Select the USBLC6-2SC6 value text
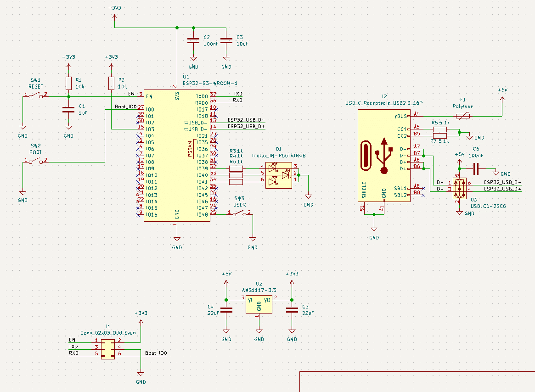 click(x=488, y=206)
